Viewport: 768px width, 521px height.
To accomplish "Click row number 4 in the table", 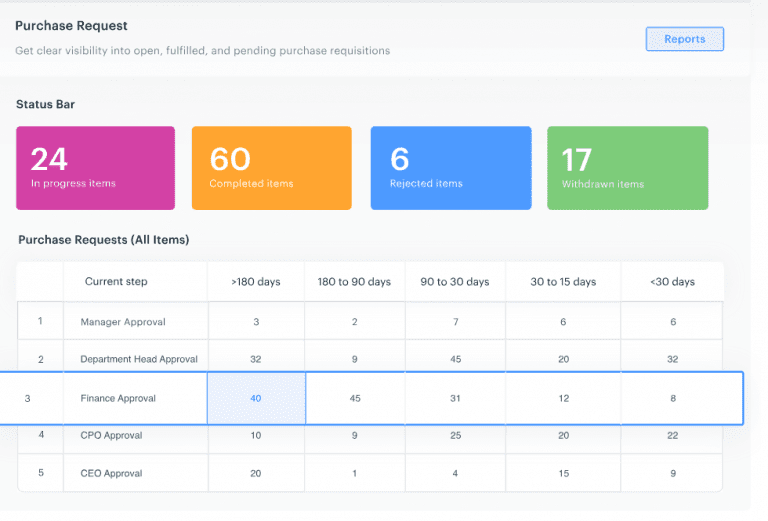I will pos(41,434).
